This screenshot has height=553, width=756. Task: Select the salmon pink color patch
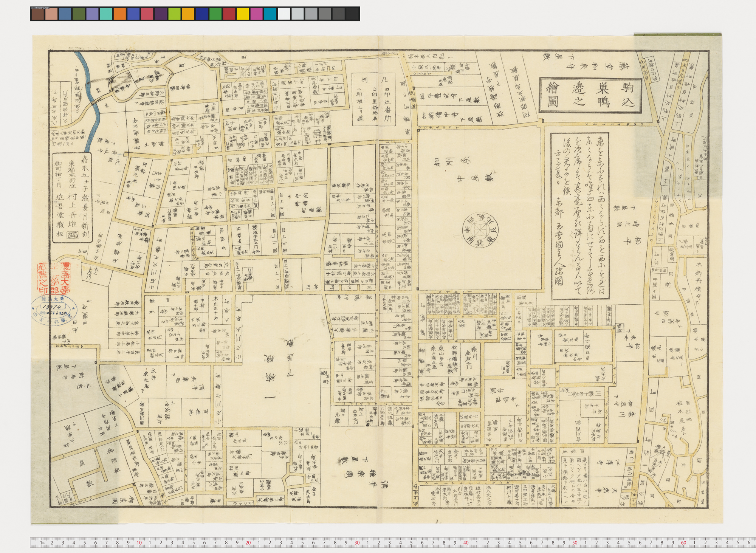pyautogui.click(x=51, y=14)
